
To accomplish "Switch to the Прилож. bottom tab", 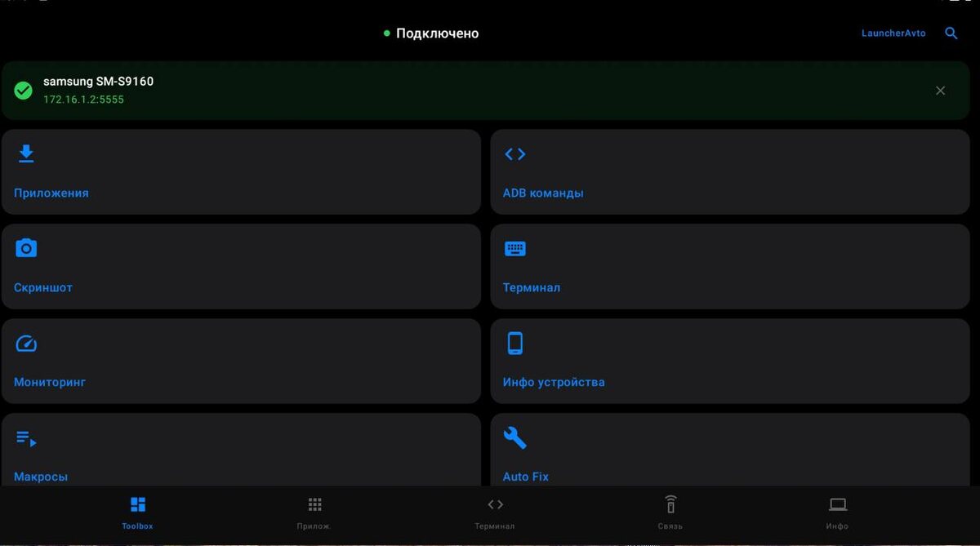I will (314, 513).
